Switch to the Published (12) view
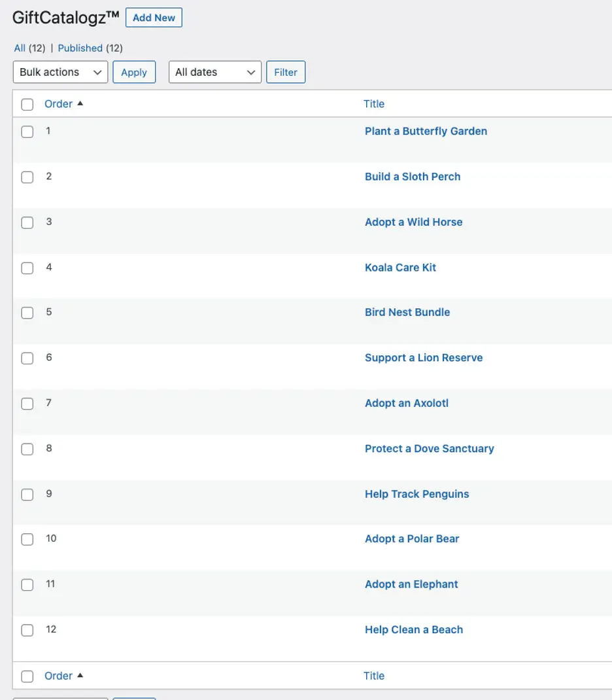Viewport: 612px width, 700px height. pos(80,48)
